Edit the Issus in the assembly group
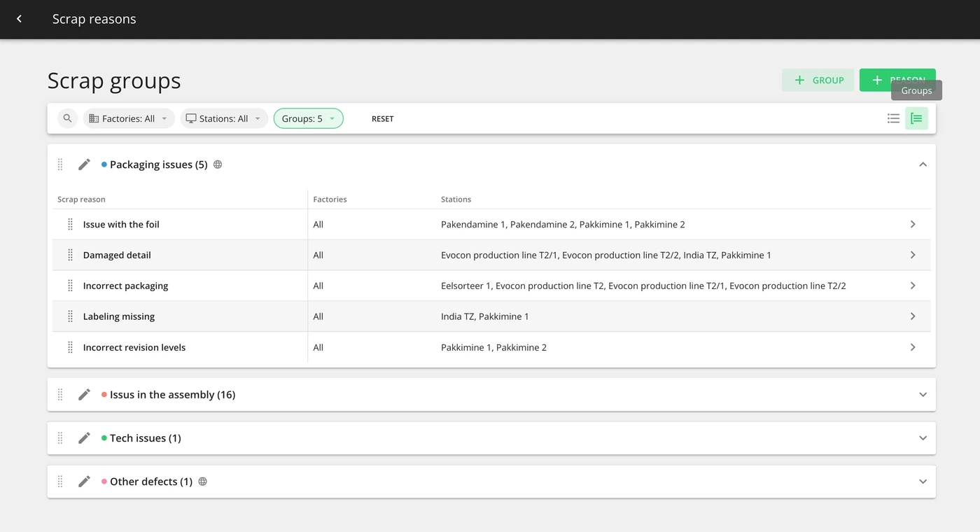Screen dimensions: 980x532 [84, 395]
